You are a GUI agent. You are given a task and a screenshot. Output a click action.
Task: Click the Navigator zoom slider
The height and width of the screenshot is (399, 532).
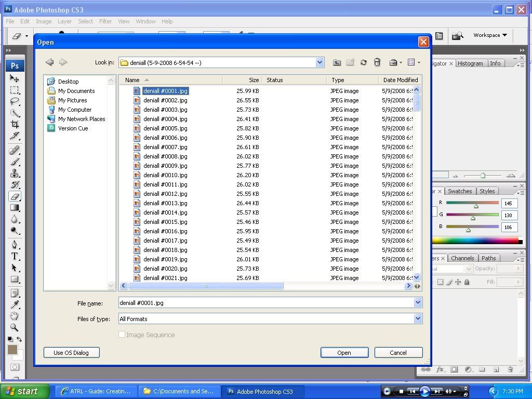[x=483, y=176]
